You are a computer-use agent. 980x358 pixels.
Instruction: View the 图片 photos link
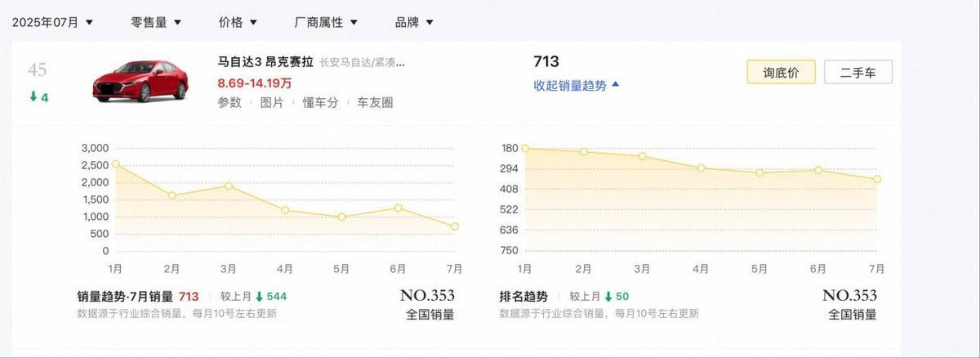click(x=272, y=102)
